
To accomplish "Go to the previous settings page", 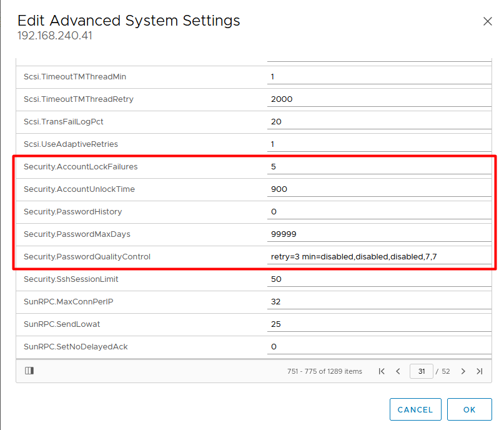I will (x=398, y=371).
